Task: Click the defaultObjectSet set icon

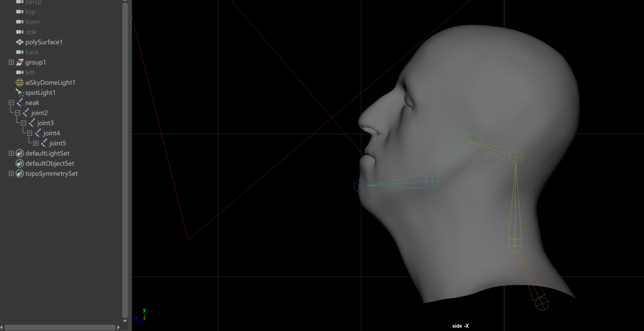Action: (19, 163)
